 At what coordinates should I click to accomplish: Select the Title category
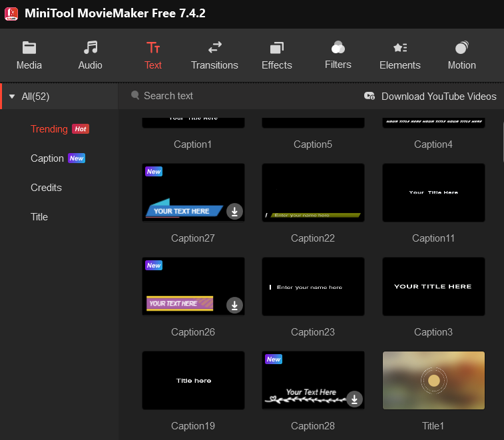pos(39,217)
